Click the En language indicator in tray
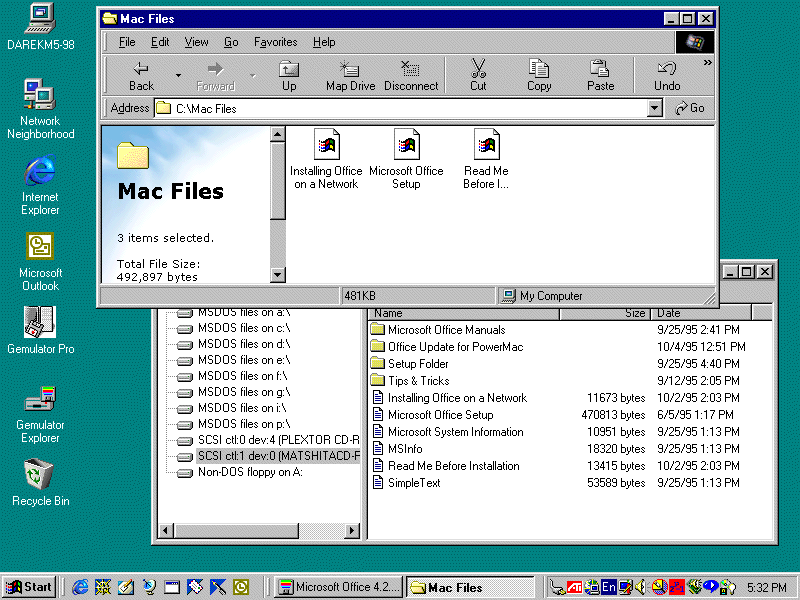This screenshot has width=800, height=600. point(609,587)
